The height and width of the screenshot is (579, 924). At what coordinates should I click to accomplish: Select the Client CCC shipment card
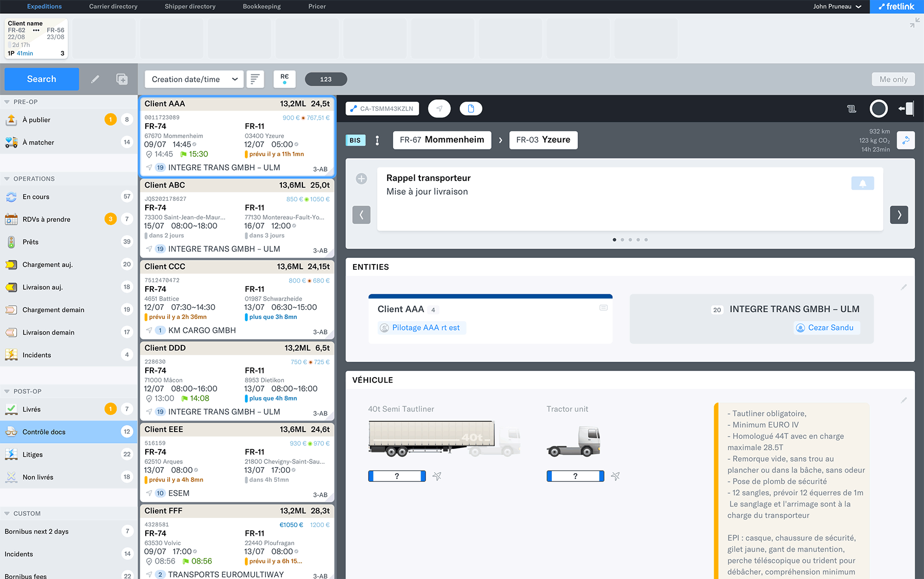click(237, 299)
